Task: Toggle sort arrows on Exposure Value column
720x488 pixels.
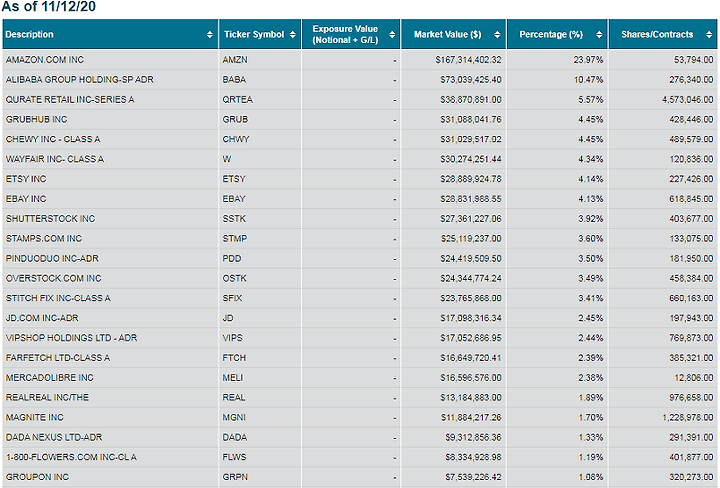Action: pos(392,34)
